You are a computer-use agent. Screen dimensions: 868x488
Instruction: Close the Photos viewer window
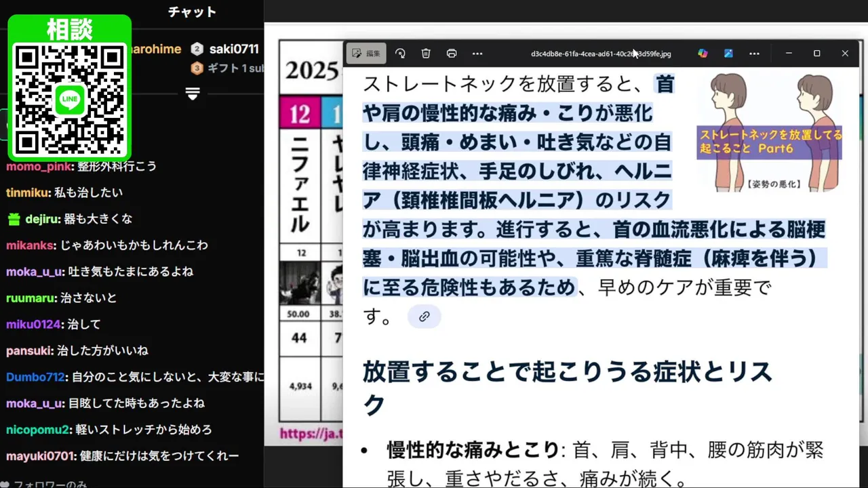[x=845, y=54]
